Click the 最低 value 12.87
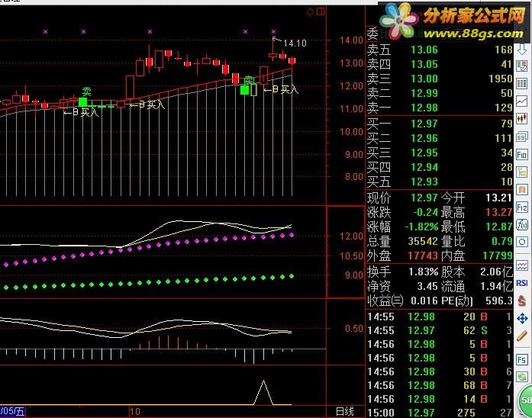532x418 pixels. tap(498, 227)
